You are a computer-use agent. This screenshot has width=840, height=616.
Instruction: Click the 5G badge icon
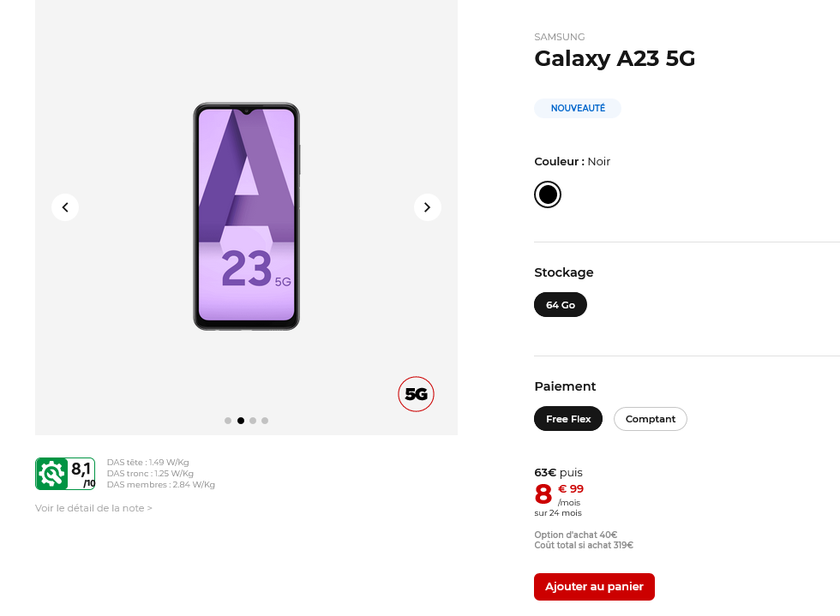pyautogui.click(x=416, y=394)
